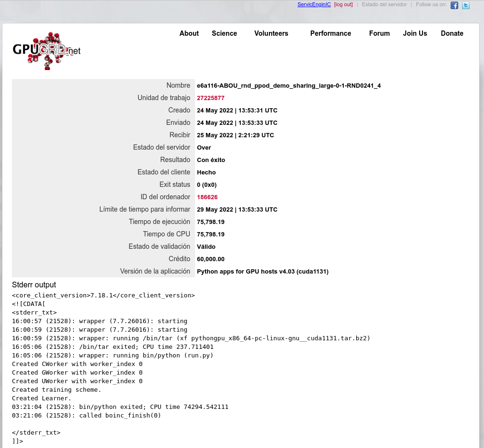Click the Nombre field label
This screenshot has width=484, height=448.
[178, 85]
